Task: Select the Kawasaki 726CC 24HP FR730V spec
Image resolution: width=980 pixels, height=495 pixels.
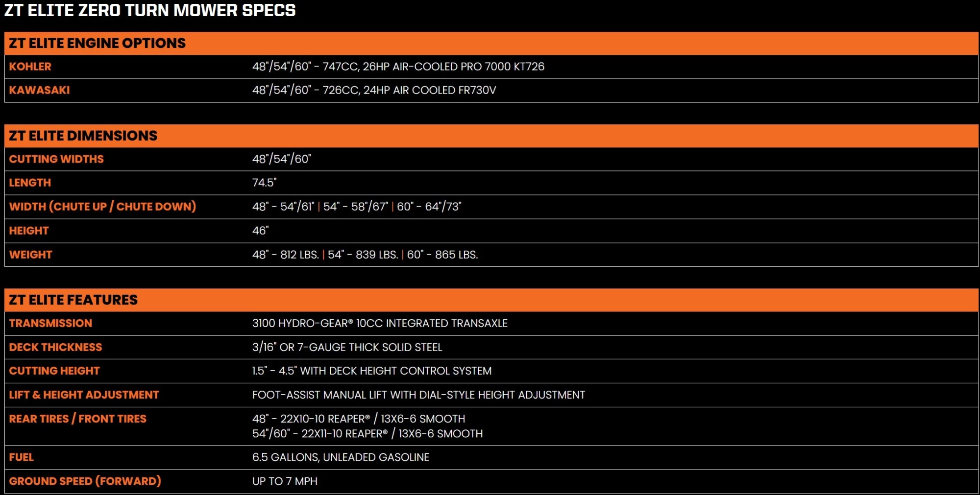Action: (374, 90)
